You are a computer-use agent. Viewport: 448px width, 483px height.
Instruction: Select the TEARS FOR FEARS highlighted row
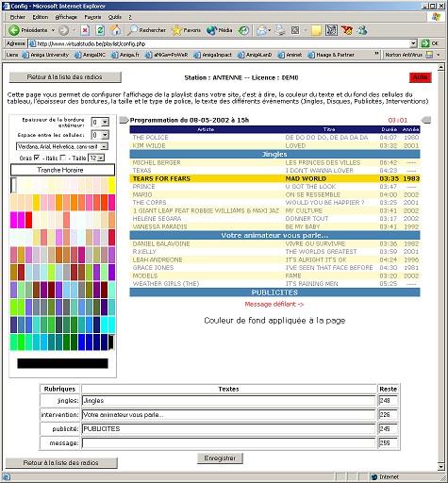pyautogui.click(x=274, y=178)
